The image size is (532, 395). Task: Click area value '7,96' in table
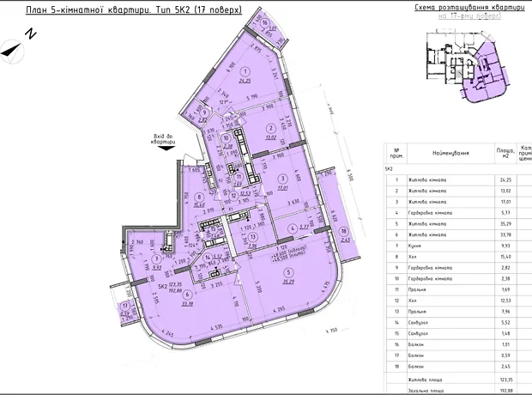(505, 312)
